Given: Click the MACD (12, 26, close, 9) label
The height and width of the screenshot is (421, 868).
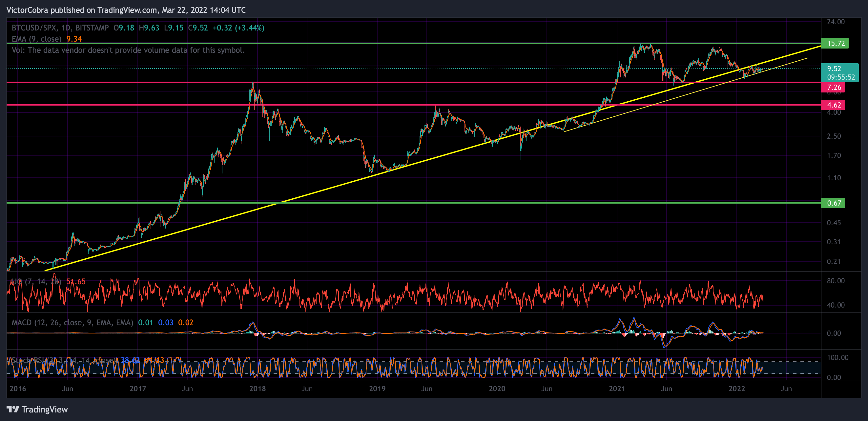Looking at the screenshot, I should click(x=72, y=323).
